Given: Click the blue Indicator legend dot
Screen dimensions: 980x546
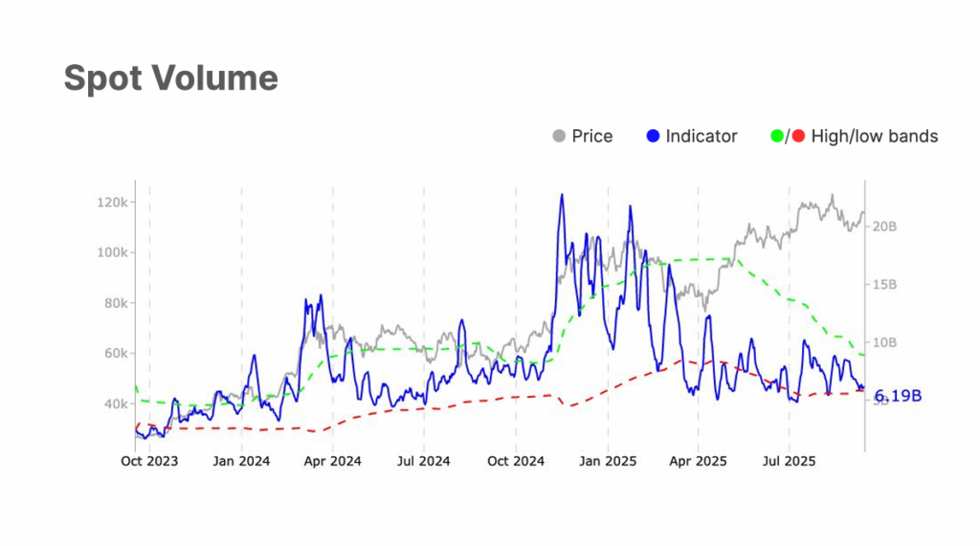Looking at the screenshot, I should click(x=654, y=137).
